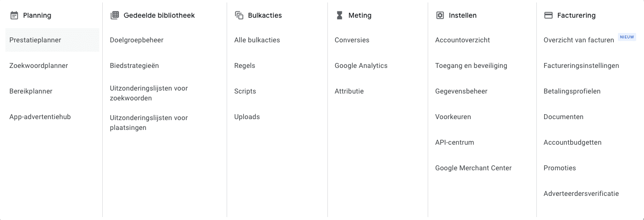
Task: Select Toegang en beveiliging
Action: [471, 65]
